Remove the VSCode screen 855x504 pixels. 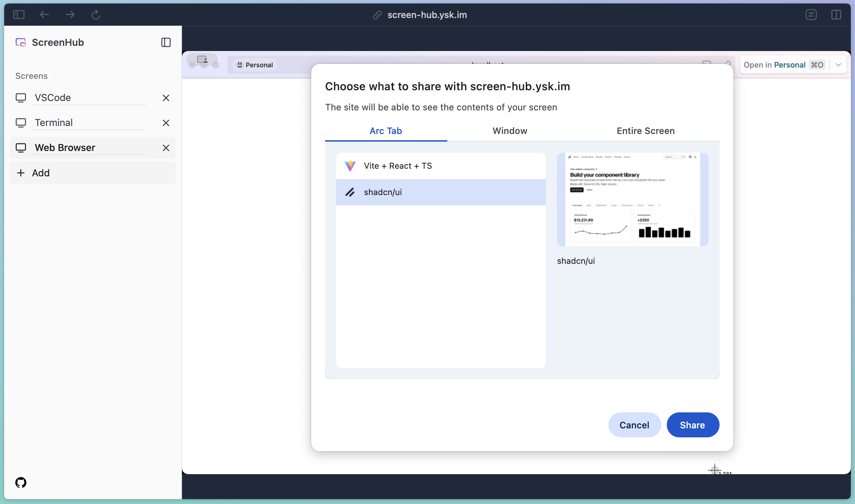pyautogui.click(x=166, y=98)
